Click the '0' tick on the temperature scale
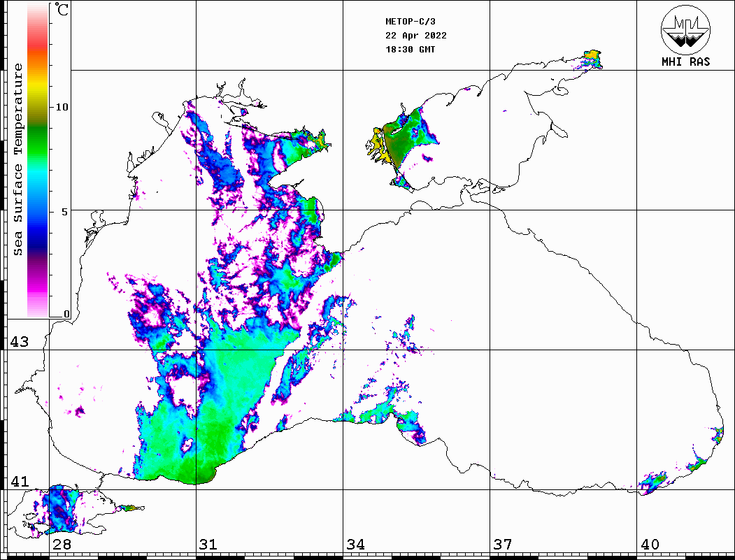The image size is (735, 560). [x=66, y=314]
